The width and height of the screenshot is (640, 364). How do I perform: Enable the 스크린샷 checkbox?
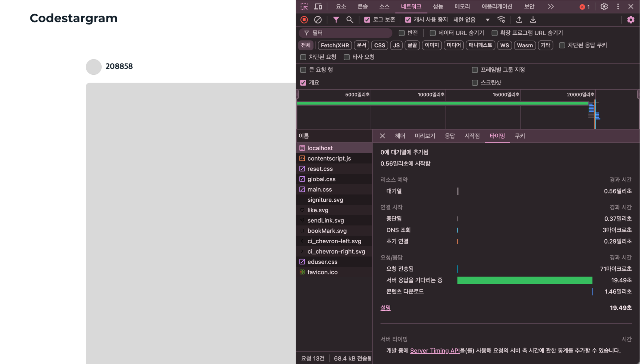(475, 83)
